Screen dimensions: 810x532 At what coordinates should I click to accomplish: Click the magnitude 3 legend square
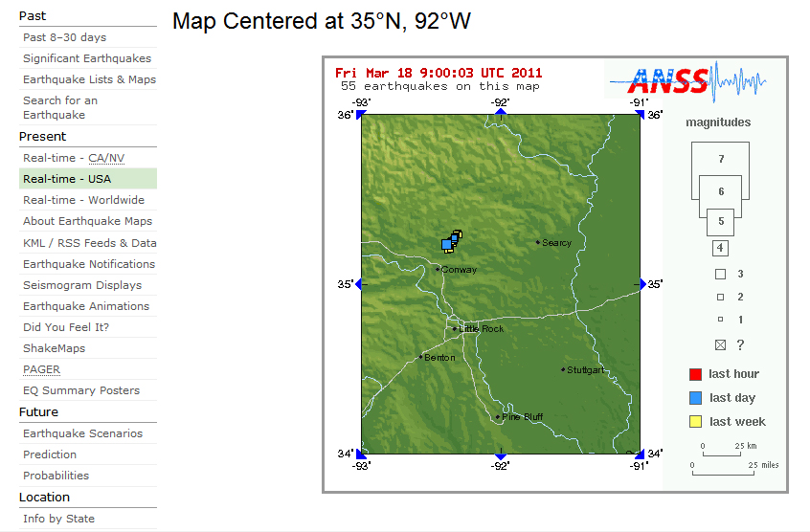click(x=721, y=274)
